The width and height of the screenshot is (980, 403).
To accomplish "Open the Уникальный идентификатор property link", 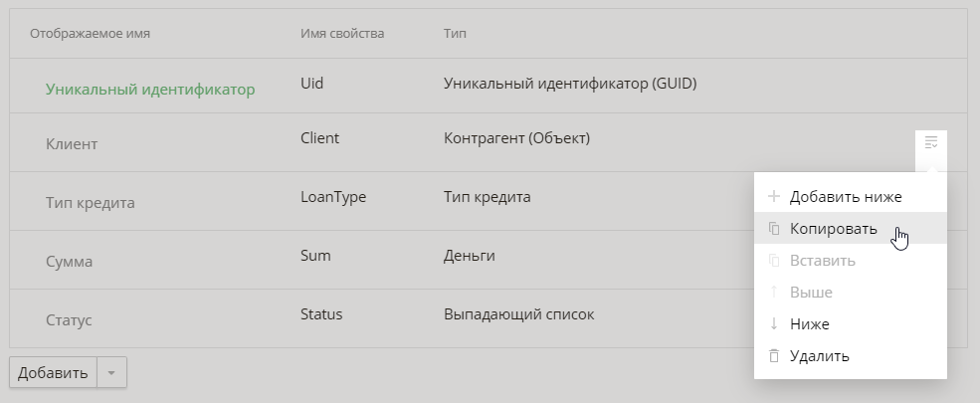I will click(x=150, y=90).
